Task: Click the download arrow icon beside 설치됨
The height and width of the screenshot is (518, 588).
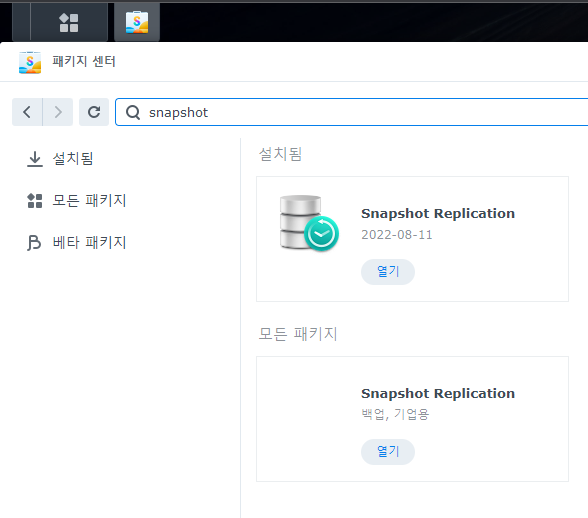Action: (x=35, y=159)
